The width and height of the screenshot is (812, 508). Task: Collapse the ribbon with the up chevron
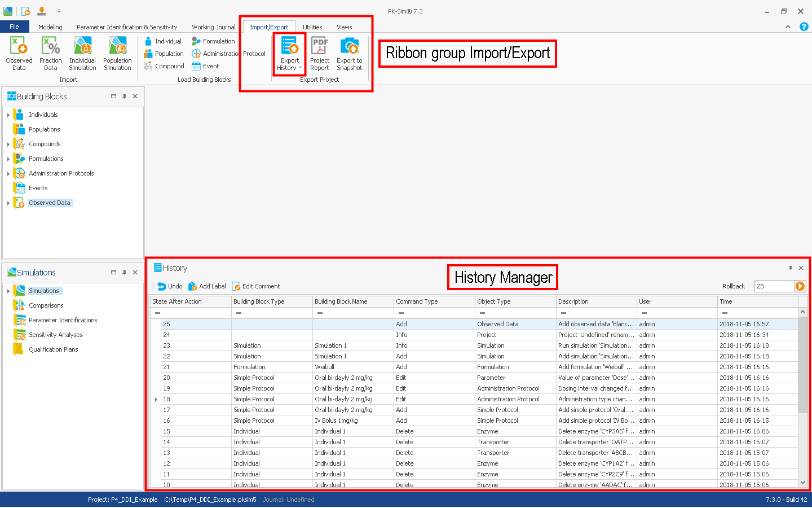coord(788,27)
